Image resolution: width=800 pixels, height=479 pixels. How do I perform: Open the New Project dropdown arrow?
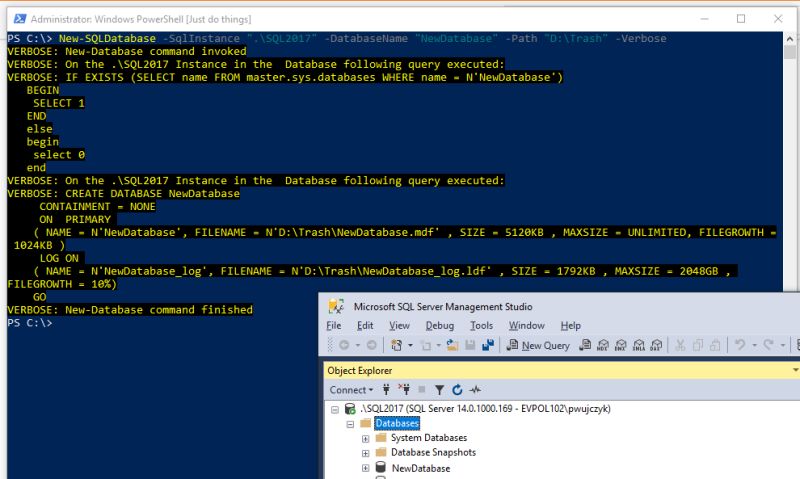410,345
